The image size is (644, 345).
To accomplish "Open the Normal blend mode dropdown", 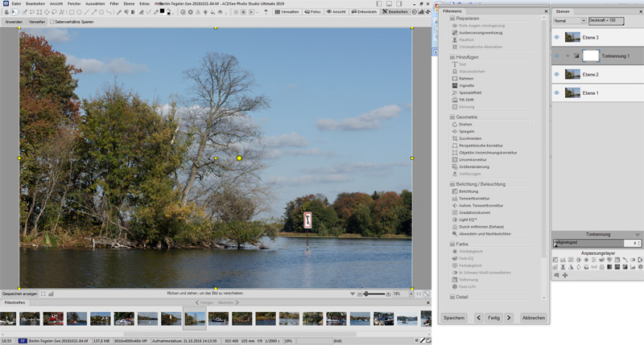I will click(569, 20).
